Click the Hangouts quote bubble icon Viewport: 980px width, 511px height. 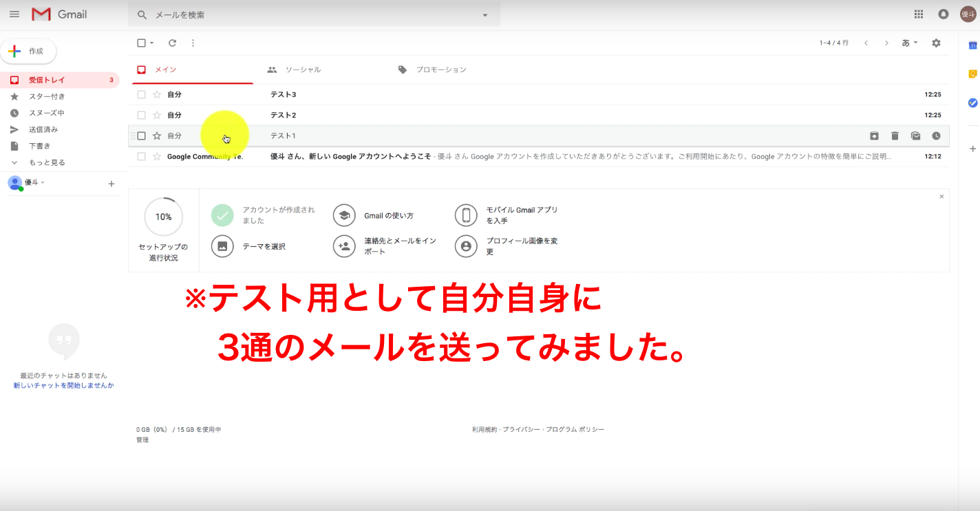tap(64, 342)
